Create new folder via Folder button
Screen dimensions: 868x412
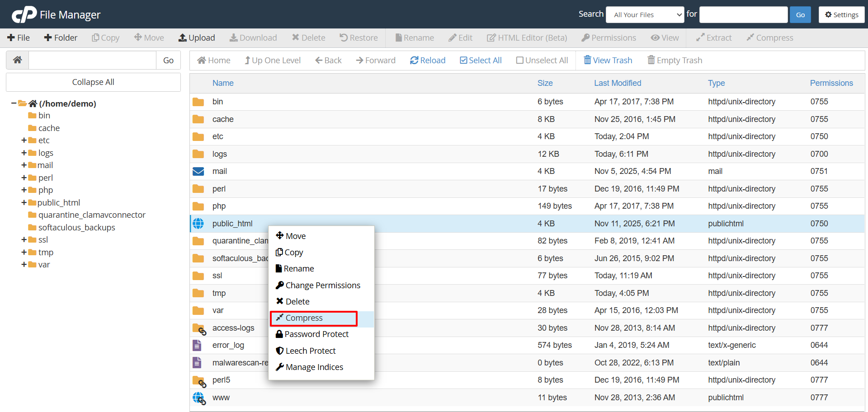click(61, 38)
